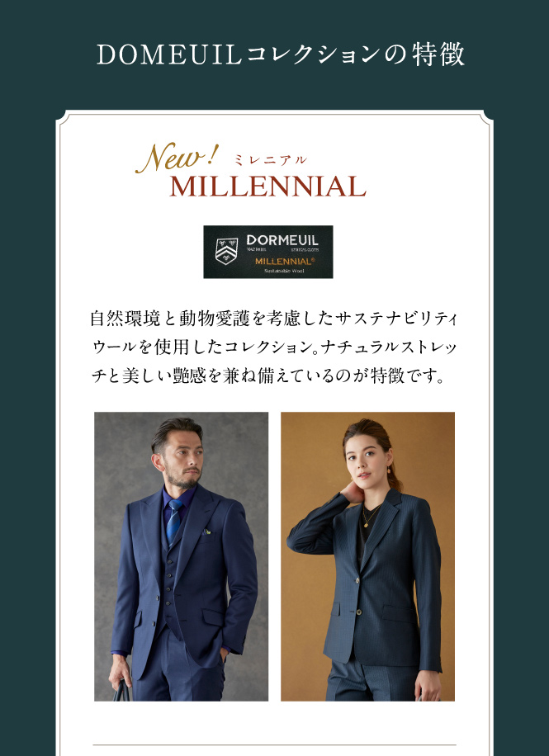Click the DORMEUIL wordmark in the black badge
549x756 pixels.
pyautogui.click(x=282, y=240)
